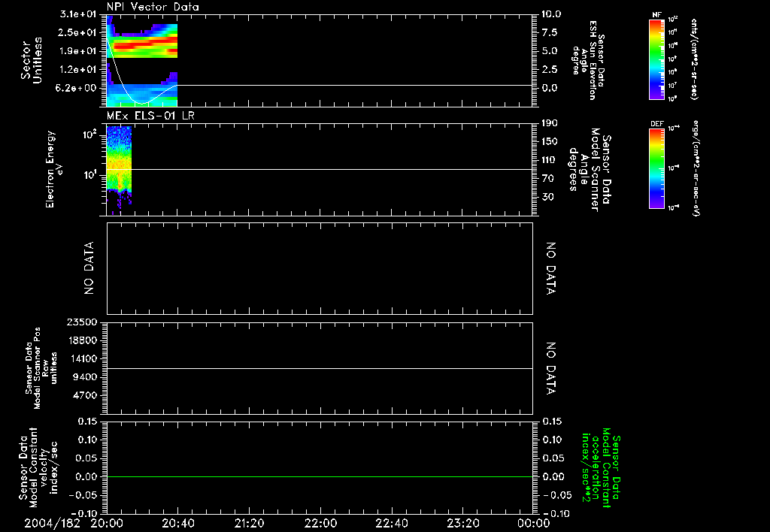Click the 18800 scanner position tick value
The height and width of the screenshot is (532, 770).
click(81, 340)
